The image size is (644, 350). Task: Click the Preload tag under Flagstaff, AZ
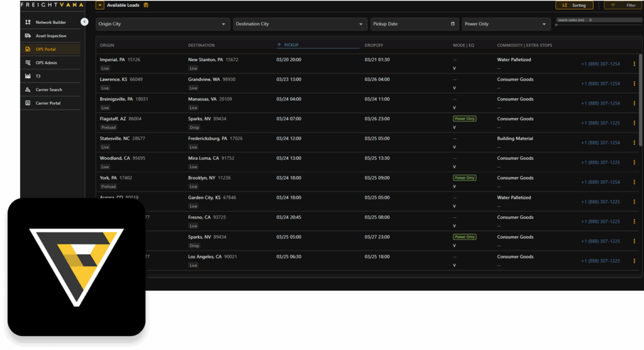tap(108, 128)
